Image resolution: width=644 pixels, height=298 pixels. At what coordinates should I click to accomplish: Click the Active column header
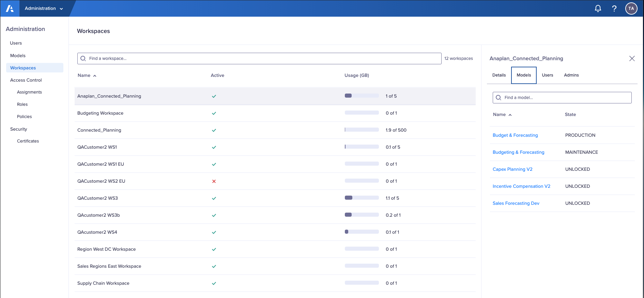pos(217,76)
